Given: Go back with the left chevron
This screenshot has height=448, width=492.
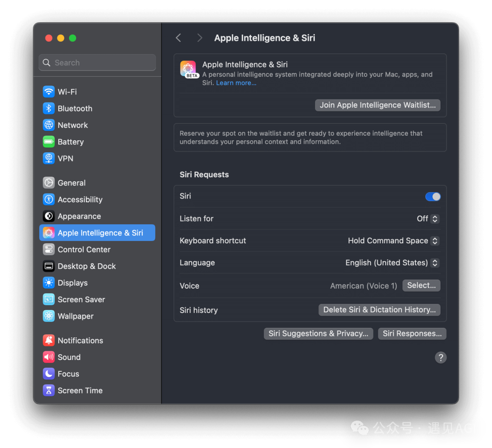Looking at the screenshot, I should (x=179, y=38).
